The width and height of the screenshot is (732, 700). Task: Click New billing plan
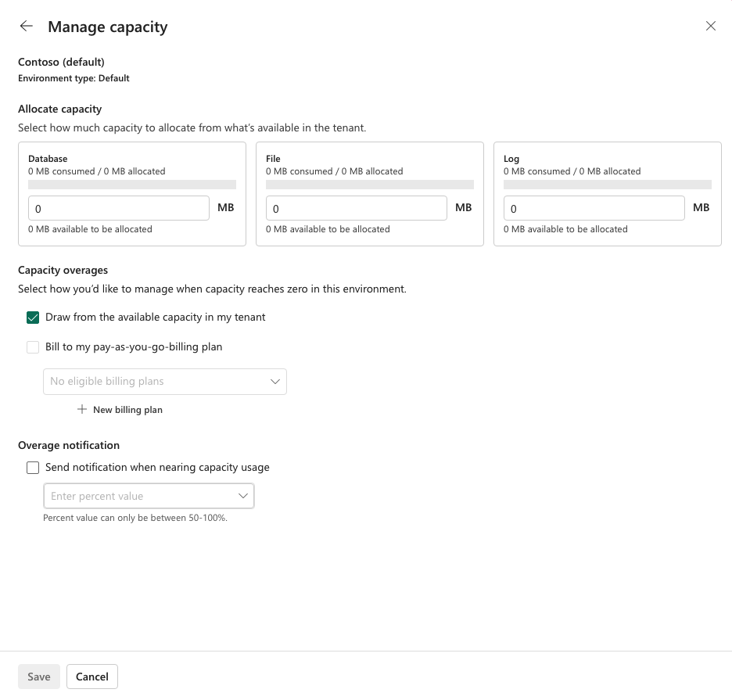(127, 409)
